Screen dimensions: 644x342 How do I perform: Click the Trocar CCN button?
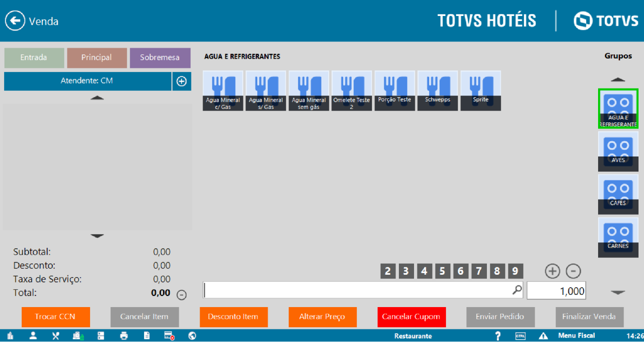point(56,317)
